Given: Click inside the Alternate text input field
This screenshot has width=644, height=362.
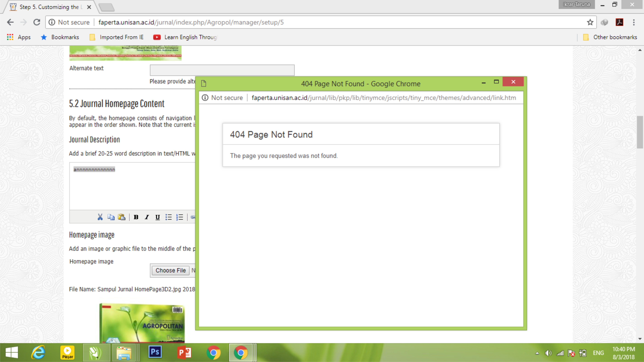Looking at the screenshot, I should [222, 70].
